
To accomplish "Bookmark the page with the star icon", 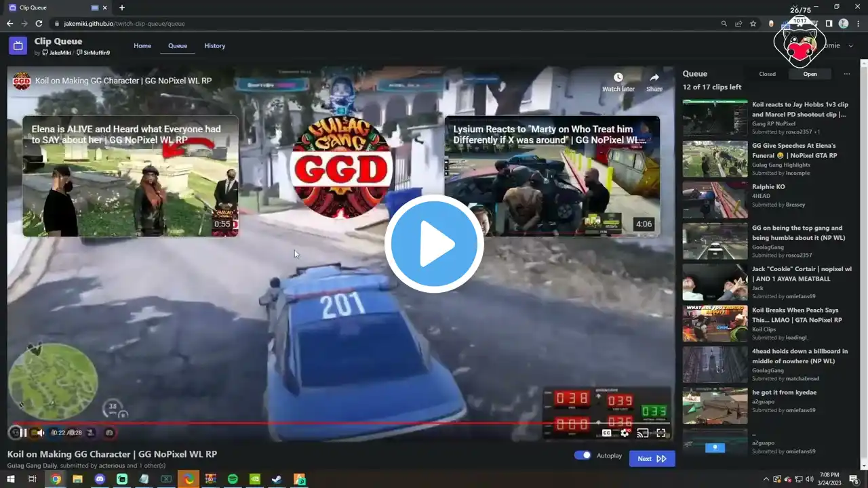I will click(753, 24).
